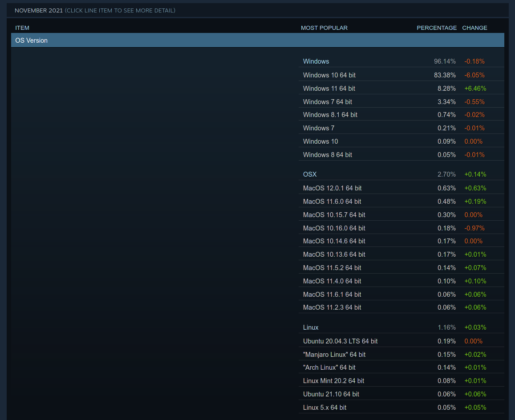
Task: Click the ITEM column header
Action: pyautogui.click(x=22, y=28)
